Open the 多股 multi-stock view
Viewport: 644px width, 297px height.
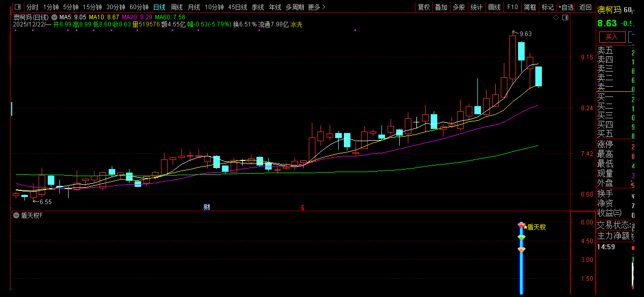[x=459, y=7]
